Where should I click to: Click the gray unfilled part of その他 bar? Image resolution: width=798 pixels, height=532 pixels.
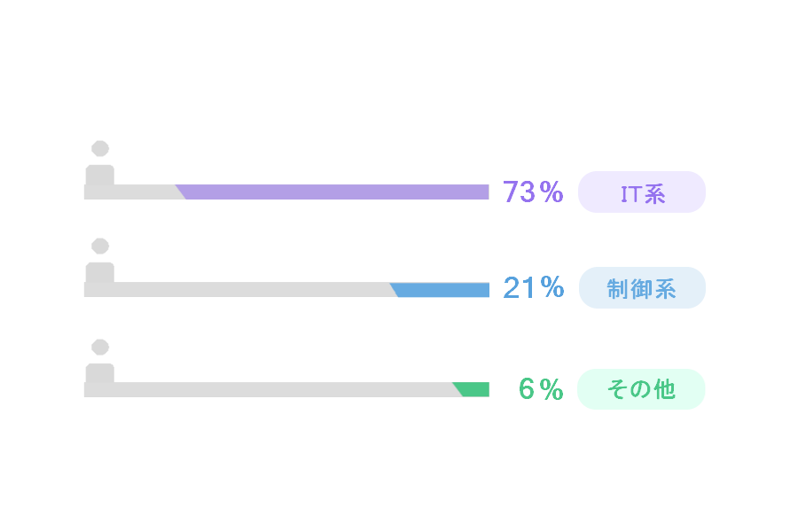270,389
